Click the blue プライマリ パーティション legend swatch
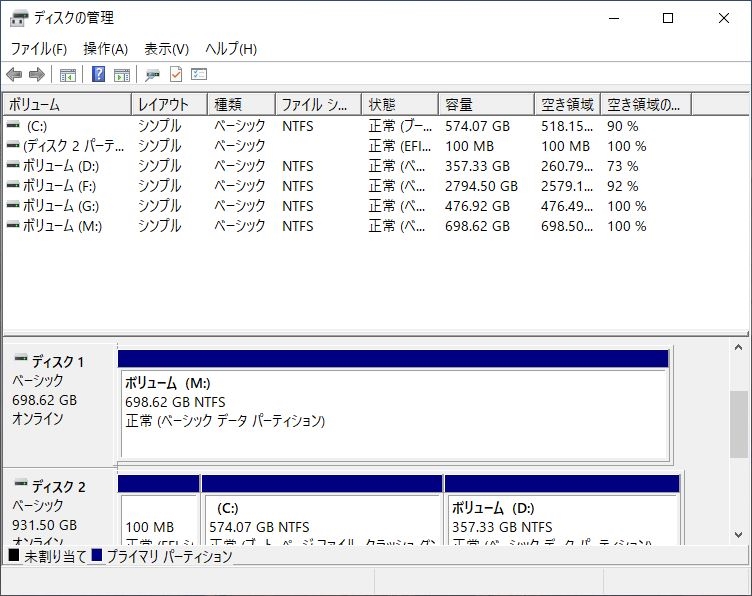The height and width of the screenshot is (596, 752). point(96,555)
